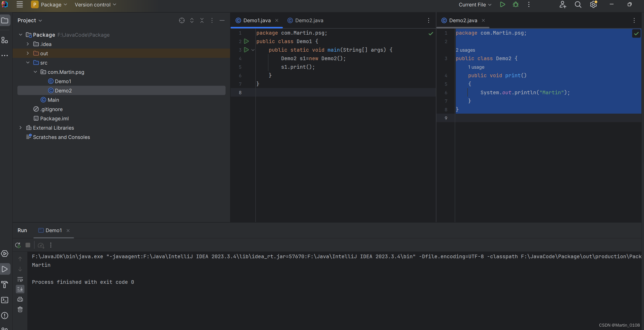The height and width of the screenshot is (330, 644).
Task: Click the Build hammer icon
Action: coord(5,285)
